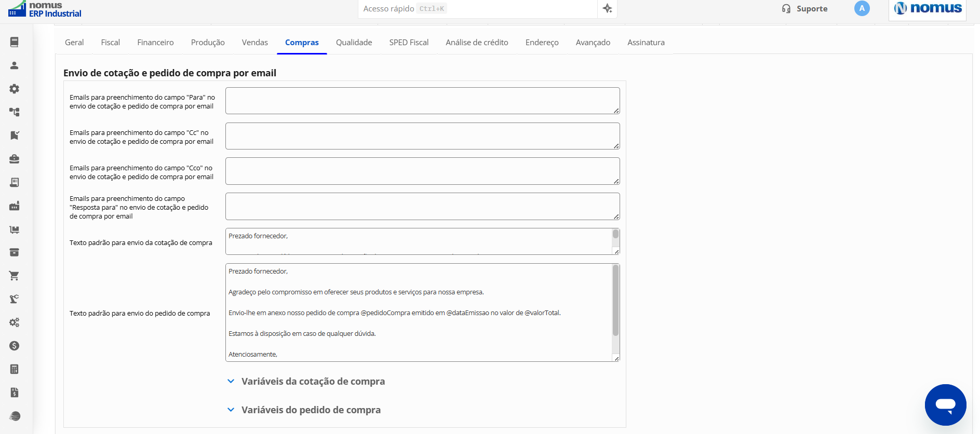Image resolution: width=980 pixels, height=434 pixels.
Task: Open the gear settings icon in the sidebar
Action: 15,89
